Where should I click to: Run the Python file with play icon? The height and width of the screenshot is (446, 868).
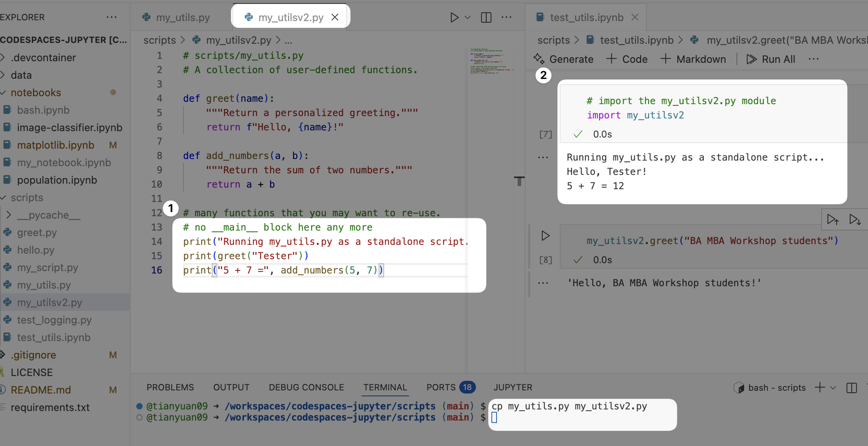tap(454, 17)
